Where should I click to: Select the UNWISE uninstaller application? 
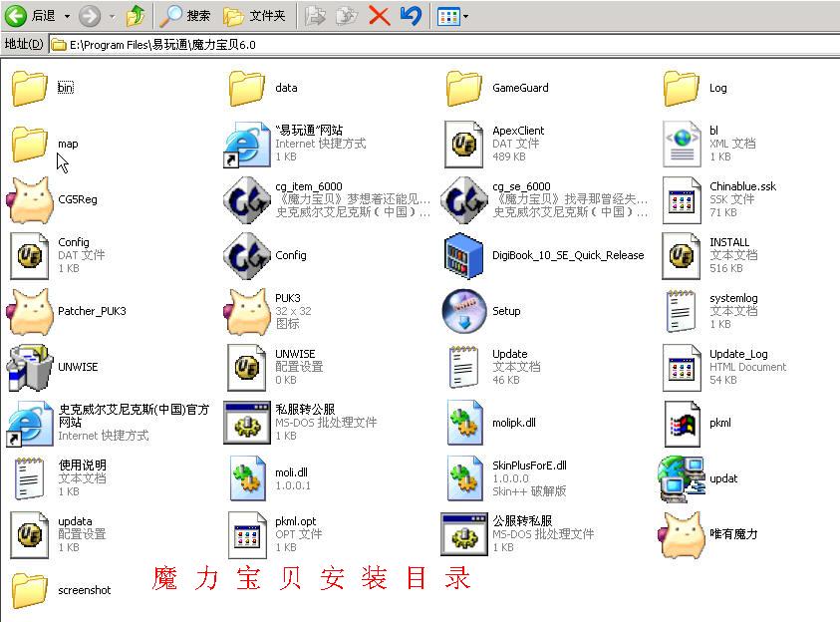pos(53,367)
